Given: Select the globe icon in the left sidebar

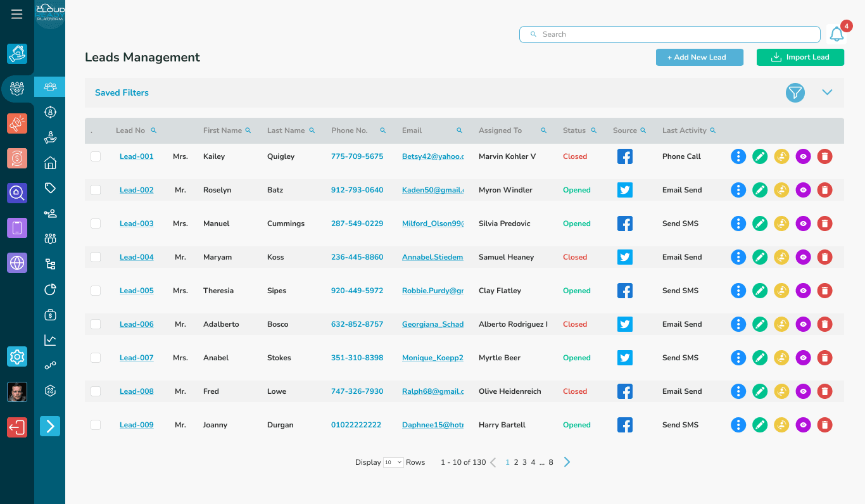Looking at the screenshot, I should [17, 262].
